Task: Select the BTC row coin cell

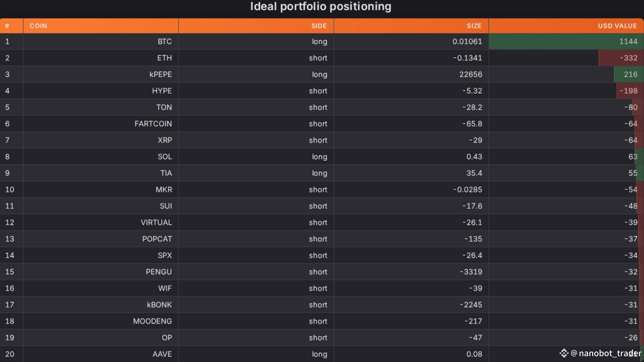Action: pos(101,41)
